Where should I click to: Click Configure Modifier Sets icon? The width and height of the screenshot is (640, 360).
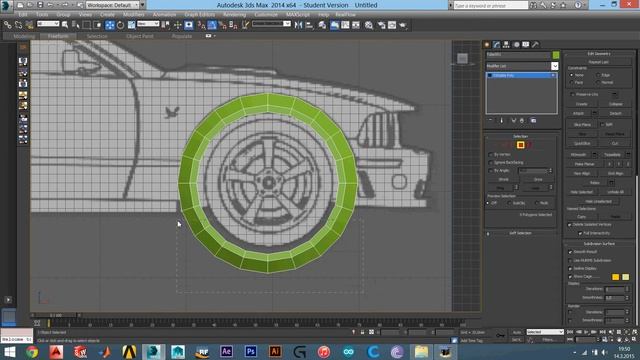pyautogui.click(x=533, y=120)
